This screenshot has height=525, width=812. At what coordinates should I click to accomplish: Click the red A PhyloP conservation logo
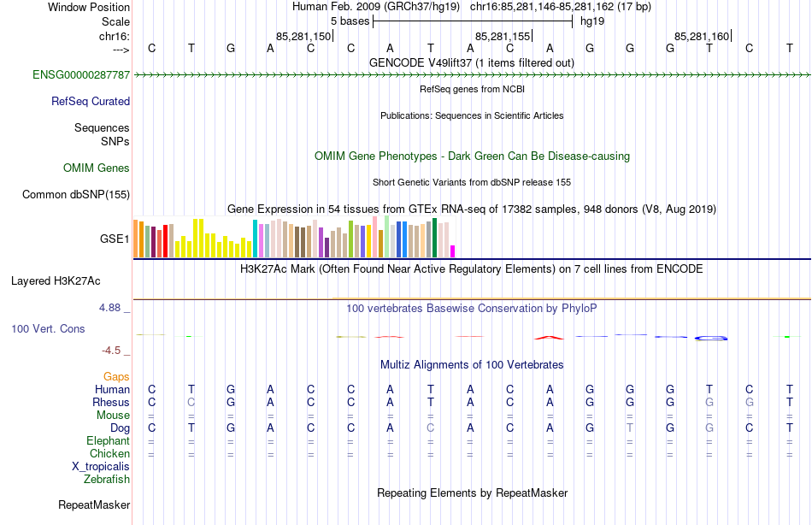pyautogui.click(x=549, y=338)
